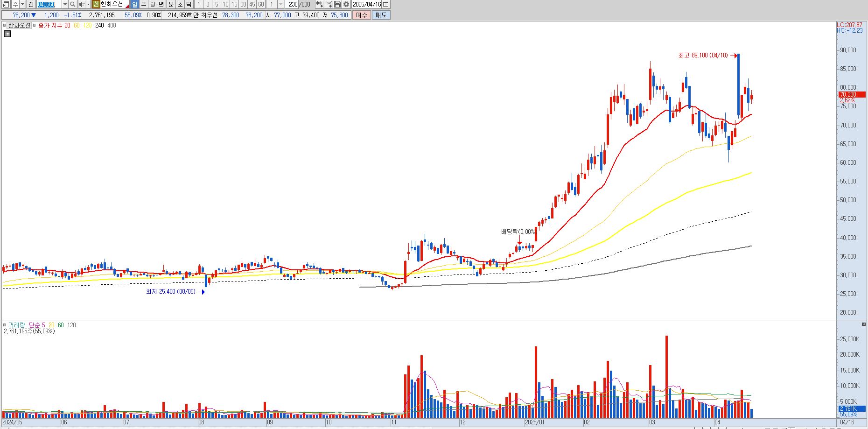868x429 pixels.
Task: Click the green 신 badge icon
Action: pyautogui.click(x=96, y=4)
